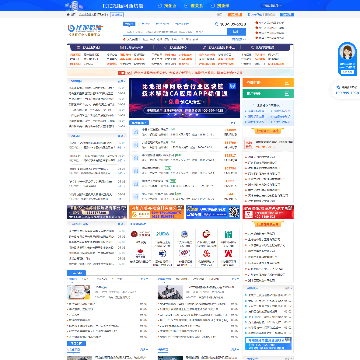Click the blue section tab above the news columns
Screen dimensions: 360x360
[x=76, y=273]
